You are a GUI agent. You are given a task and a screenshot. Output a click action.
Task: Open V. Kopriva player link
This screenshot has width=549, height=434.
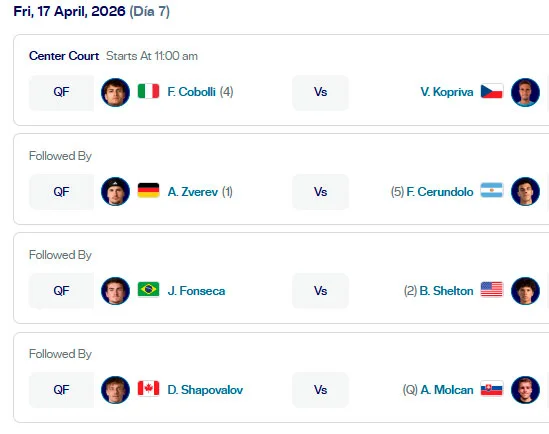[447, 92]
